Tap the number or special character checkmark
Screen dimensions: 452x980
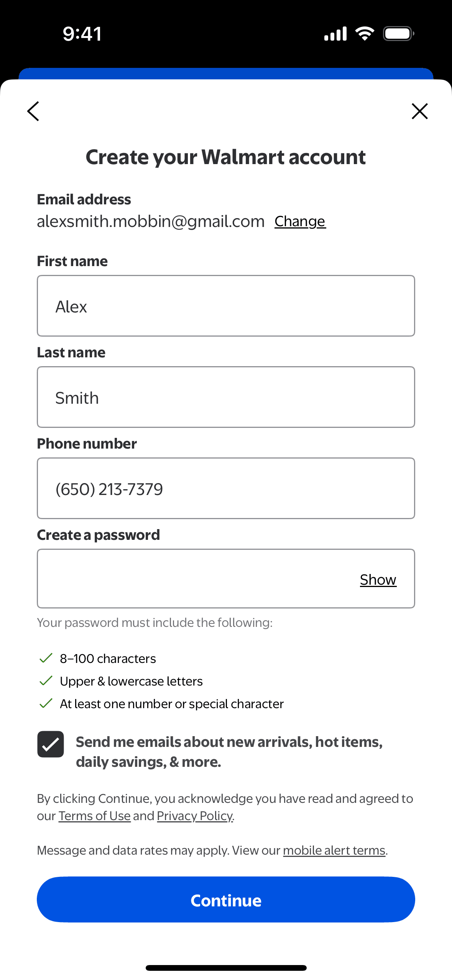[x=46, y=704]
